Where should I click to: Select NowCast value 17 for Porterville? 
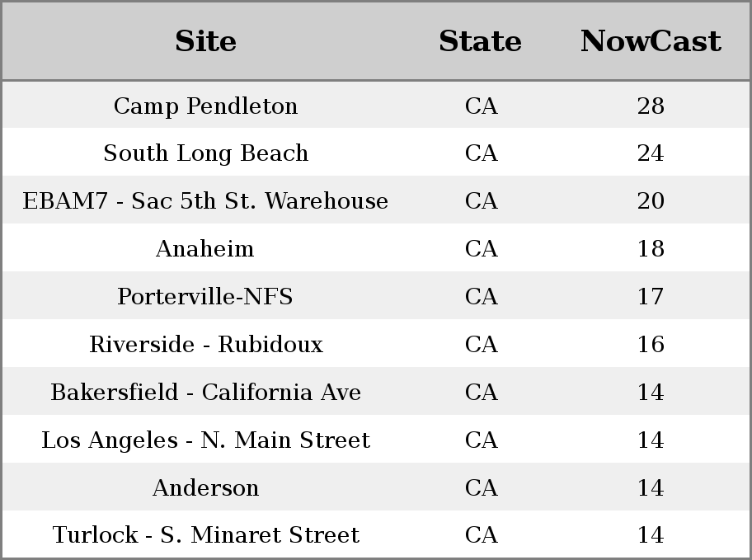coord(651,297)
